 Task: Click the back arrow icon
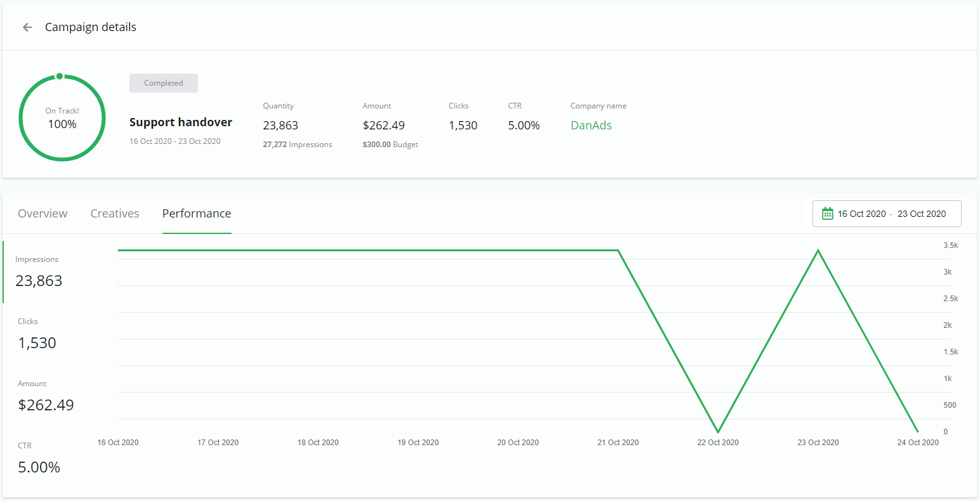(27, 27)
